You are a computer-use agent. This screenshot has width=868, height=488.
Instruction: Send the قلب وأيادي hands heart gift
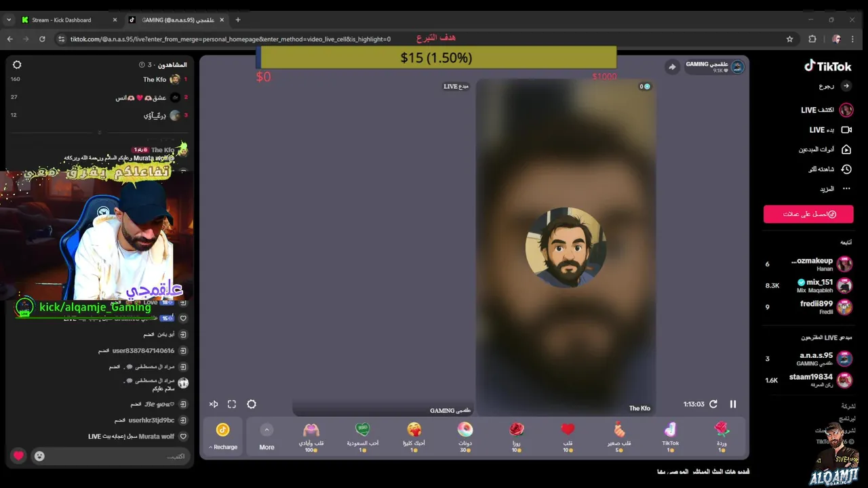coord(311,436)
